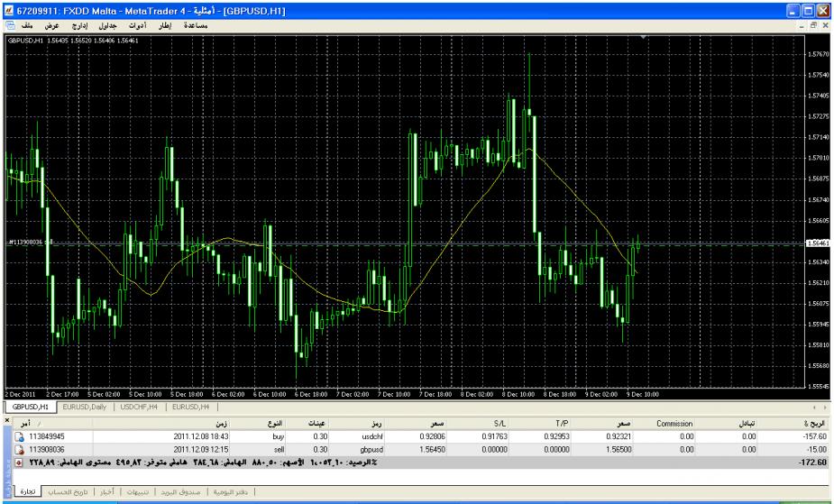This screenshot has height=504, width=834.
Task: Click the GBPUSD,H1 OHLC label in the chart
Action: coord(73,41)
